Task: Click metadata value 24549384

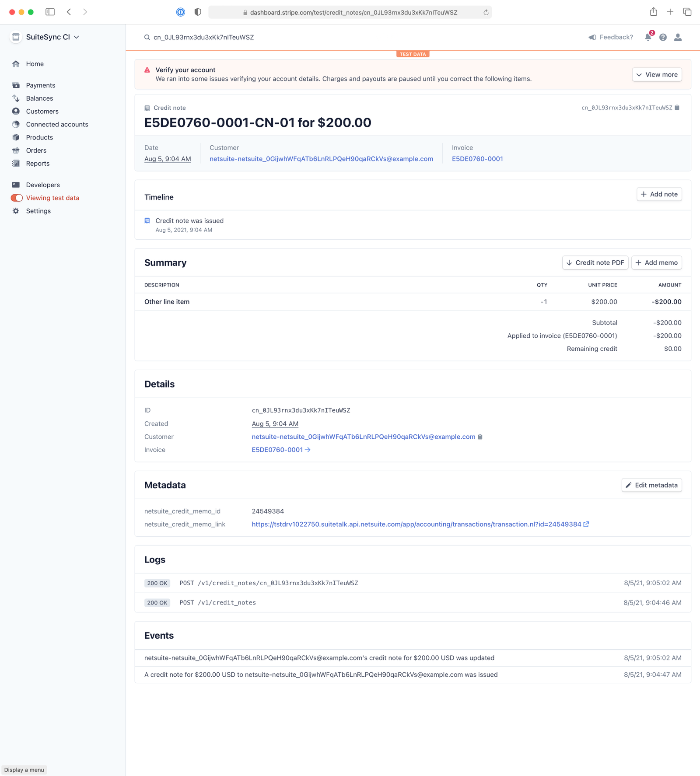Action: [x=268, y=511]
